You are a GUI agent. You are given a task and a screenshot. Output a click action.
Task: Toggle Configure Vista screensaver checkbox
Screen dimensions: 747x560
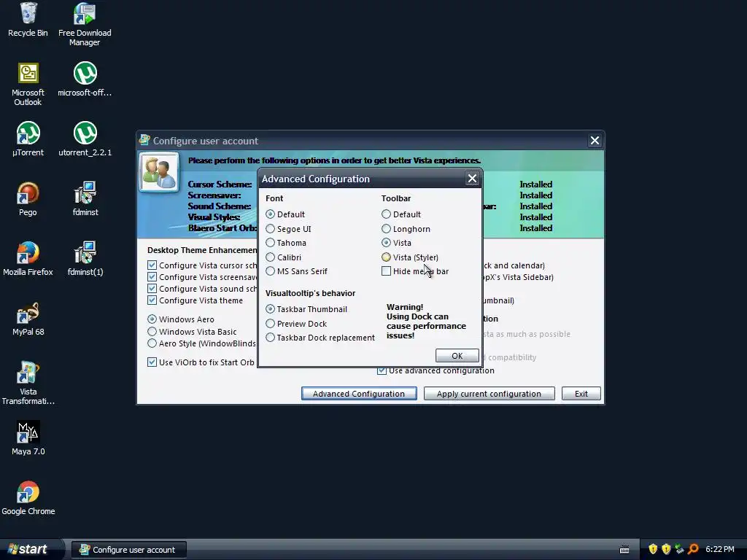[152, 276]
